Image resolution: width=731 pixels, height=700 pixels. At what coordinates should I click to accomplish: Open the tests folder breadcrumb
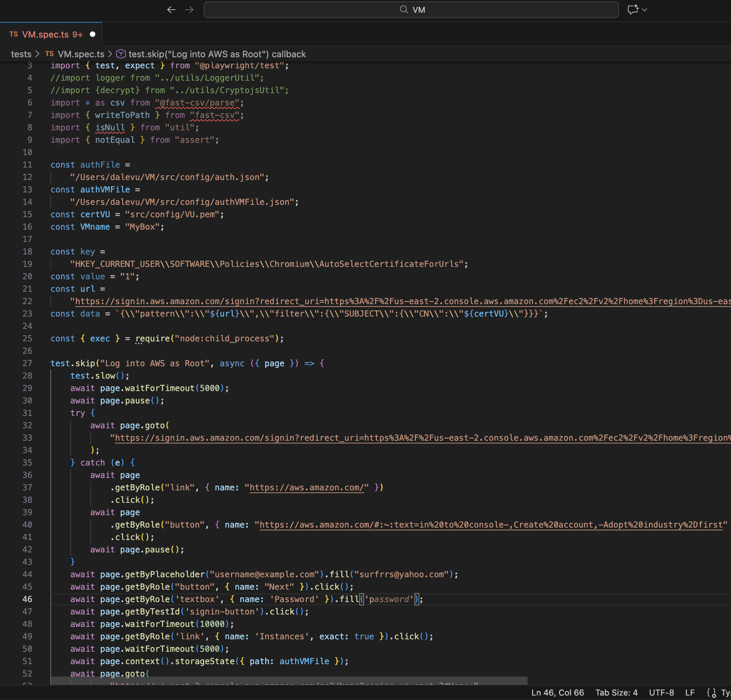click(x=21, y=54)
